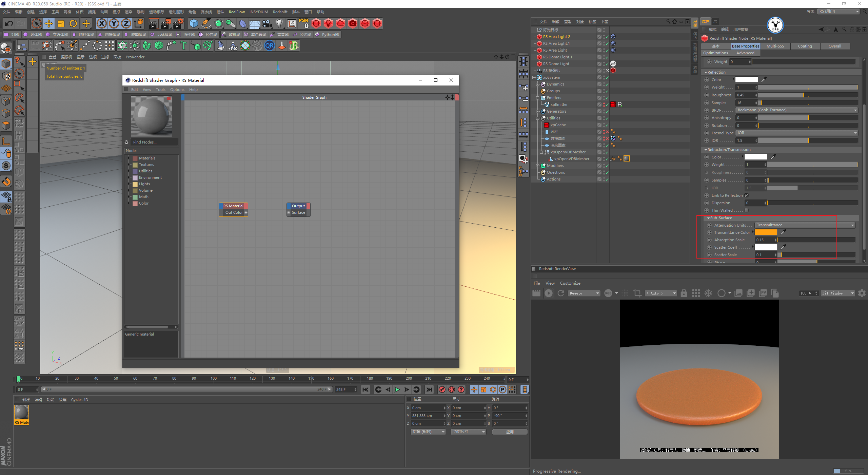Viewport: 868px width, 475px height.
Task: Click the Find Nodes search field
Action: click(x=154, y=142)
